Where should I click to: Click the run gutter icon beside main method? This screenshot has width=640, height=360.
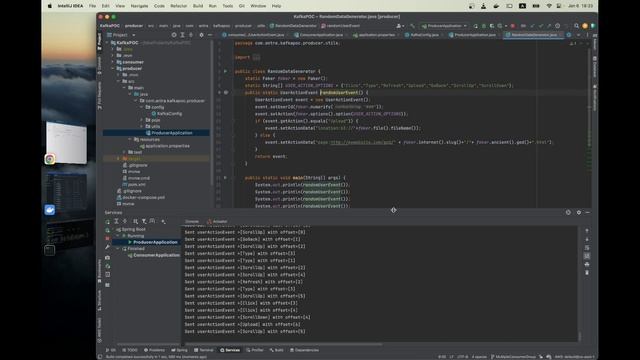point(225,178)
